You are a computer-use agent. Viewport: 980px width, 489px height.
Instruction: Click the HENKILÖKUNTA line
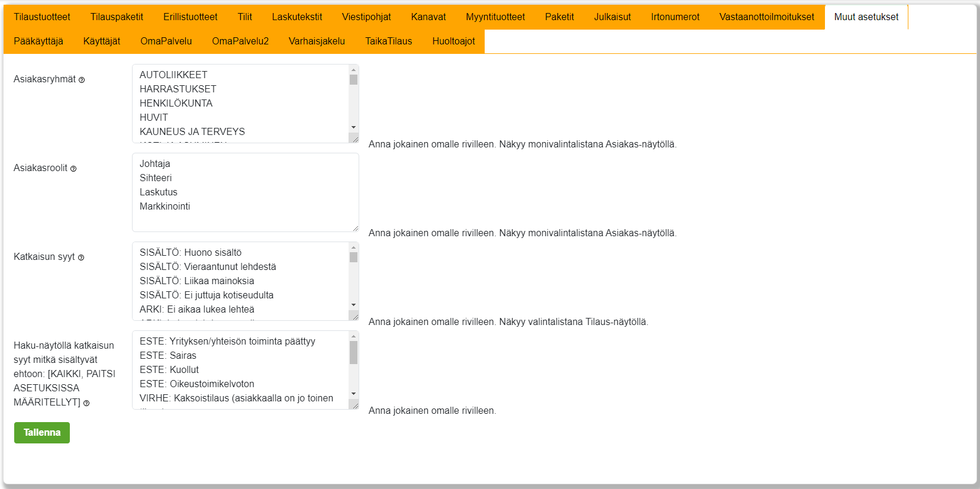pyautogui.click(x=176, y=104)
